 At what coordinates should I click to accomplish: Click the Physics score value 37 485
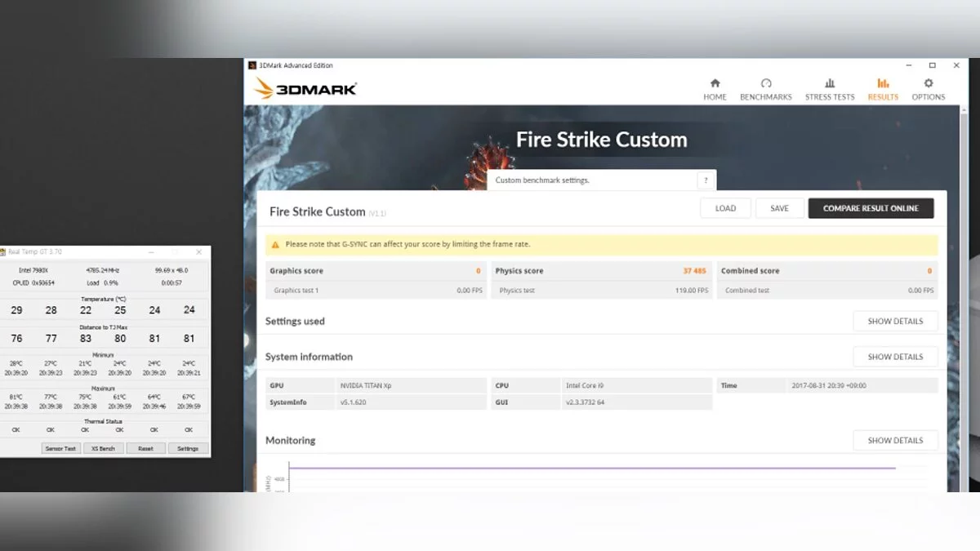694,270
